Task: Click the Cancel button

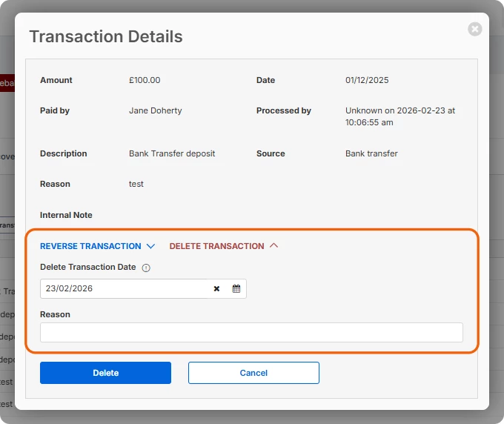Action: 253,373
